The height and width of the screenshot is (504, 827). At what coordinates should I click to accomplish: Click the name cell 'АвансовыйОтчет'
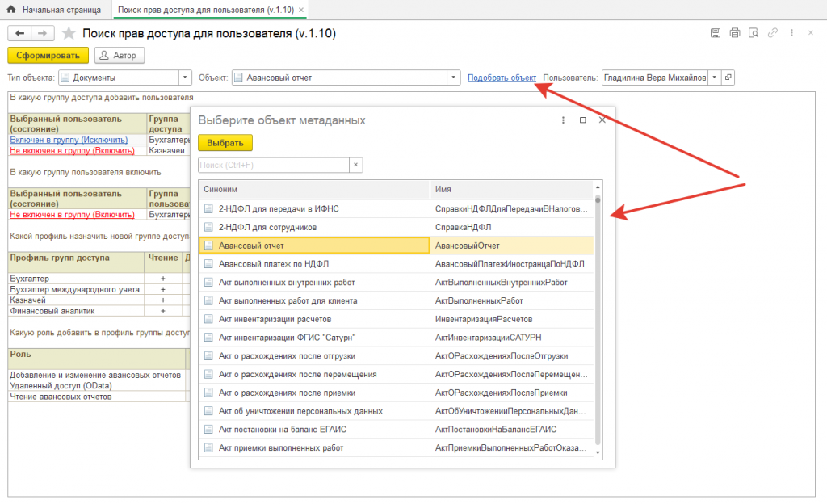(511, 246)
